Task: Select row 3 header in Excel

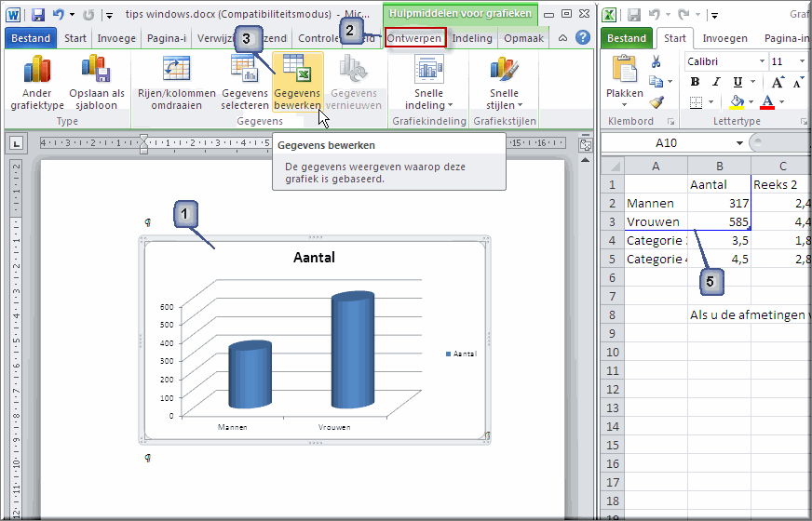Action: (x=613, y=222)
